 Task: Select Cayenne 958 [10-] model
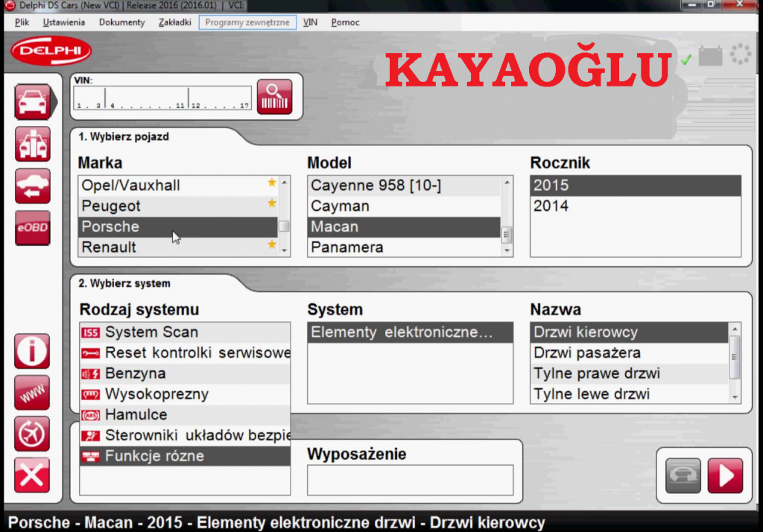pos(404,186)
